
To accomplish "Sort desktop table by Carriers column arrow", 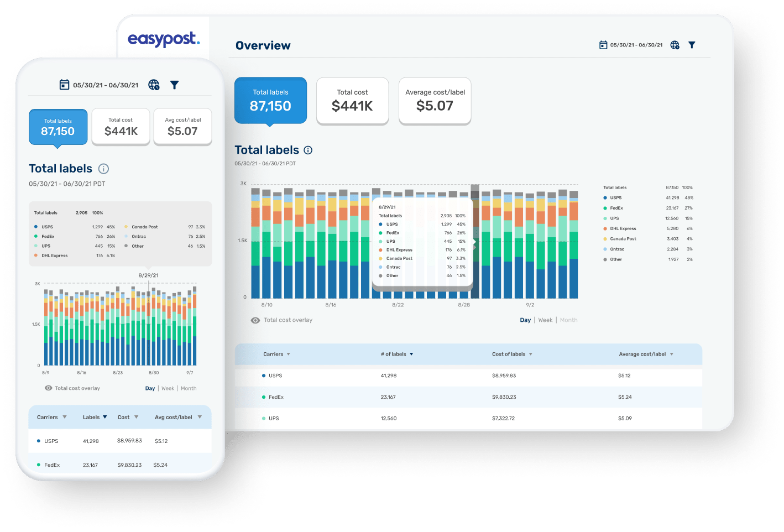I will coord(288,354).
